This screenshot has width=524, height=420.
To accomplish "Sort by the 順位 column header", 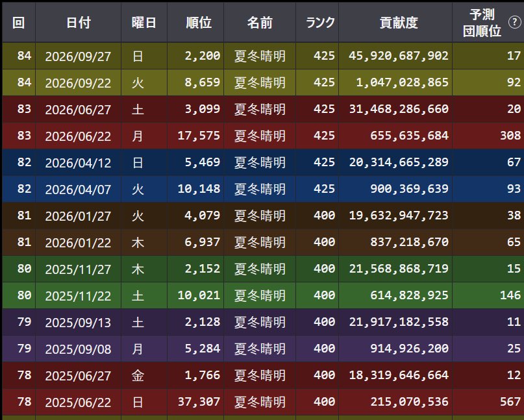I will pyautogui.click(x=195, y=23).
